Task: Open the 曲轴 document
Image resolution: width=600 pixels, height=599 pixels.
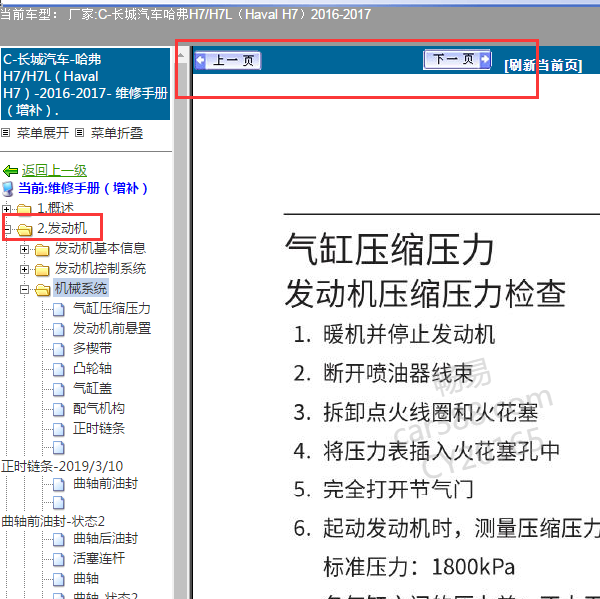Action: click(x=86, y=578)
